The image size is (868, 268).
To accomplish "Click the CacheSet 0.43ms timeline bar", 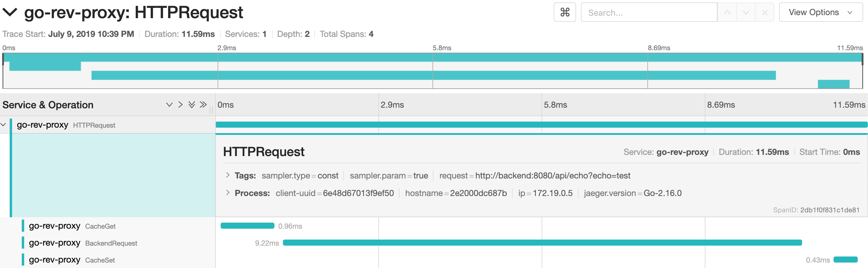I will [x=845, y=260].
